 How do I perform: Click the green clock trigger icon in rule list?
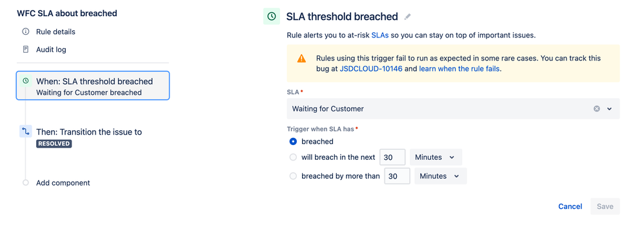pyautogui.click(x=25, y=81)
